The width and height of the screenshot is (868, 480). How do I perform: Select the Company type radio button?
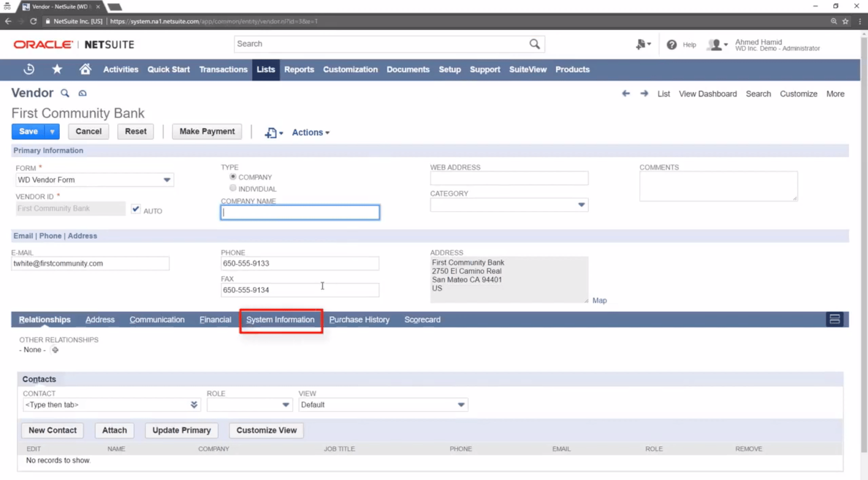point(233,177)
